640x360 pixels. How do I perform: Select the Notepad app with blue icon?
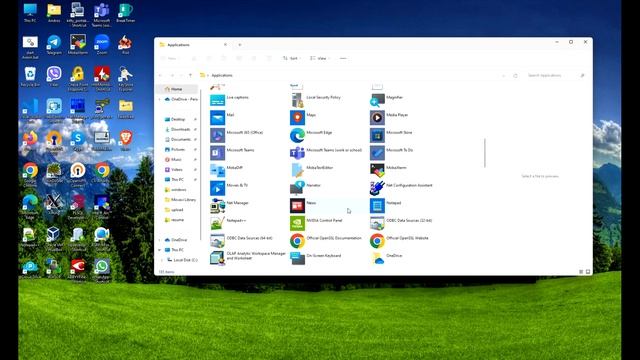(386, 205)
